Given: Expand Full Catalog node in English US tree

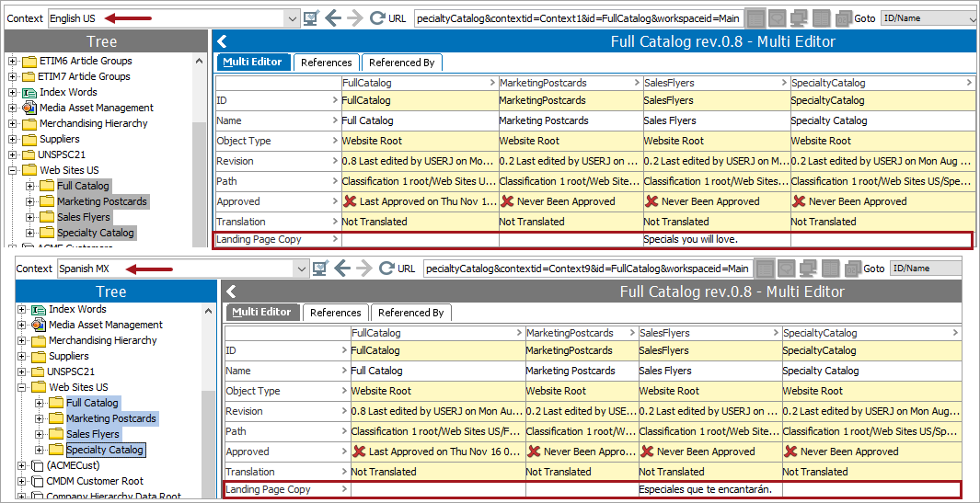Looking at the screenshot, I should pos(29,186).
